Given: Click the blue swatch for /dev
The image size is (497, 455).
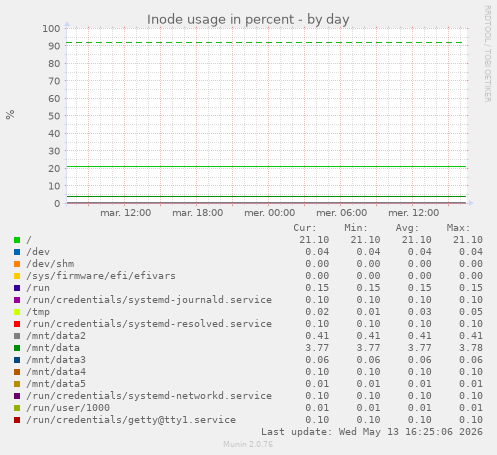Looking at the screenshot, I should 17,252.
